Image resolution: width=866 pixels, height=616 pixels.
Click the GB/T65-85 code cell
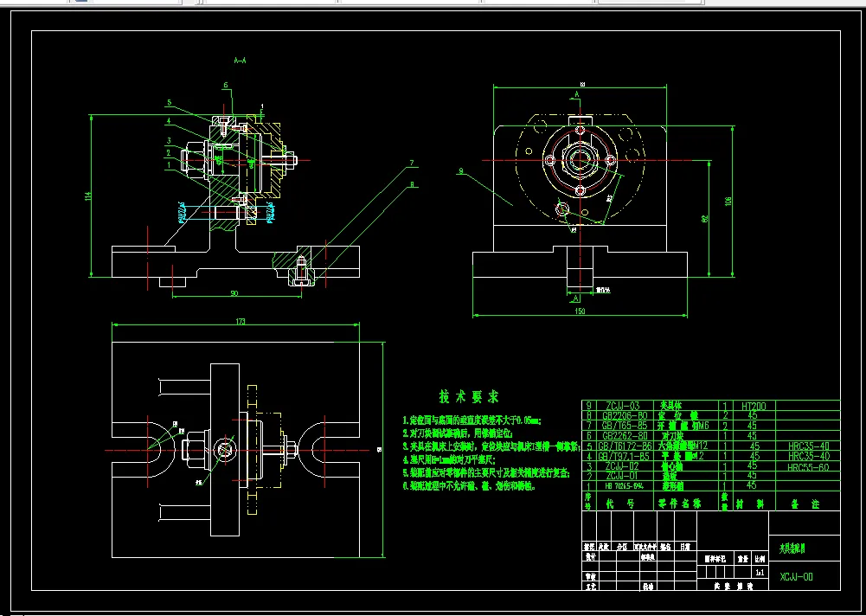click(x=624, y=426)
